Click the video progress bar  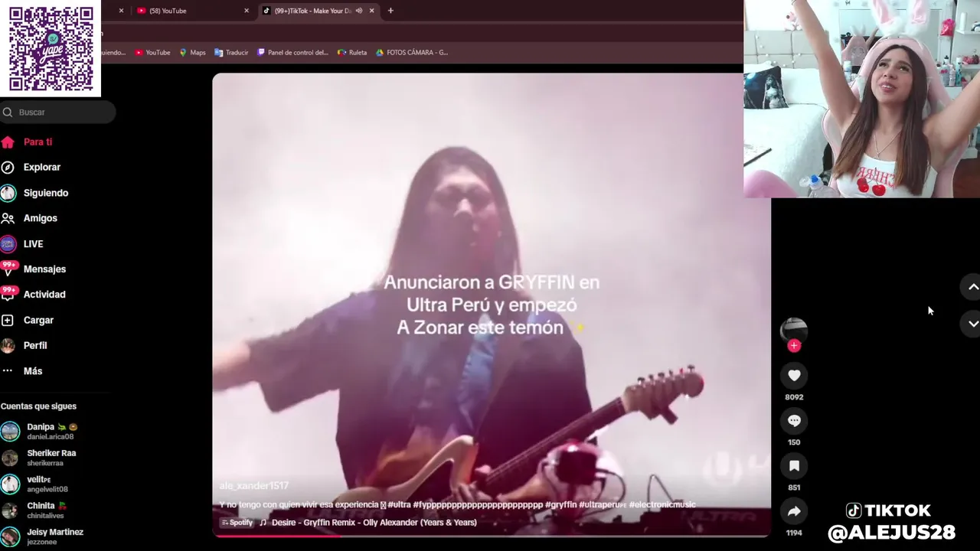(x=492, y=535)
